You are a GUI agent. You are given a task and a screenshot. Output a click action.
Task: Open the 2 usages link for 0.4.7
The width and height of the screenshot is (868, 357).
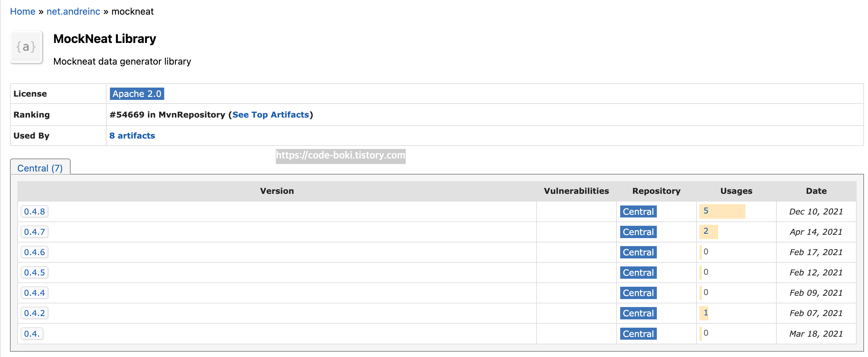[x=706, y=231]
